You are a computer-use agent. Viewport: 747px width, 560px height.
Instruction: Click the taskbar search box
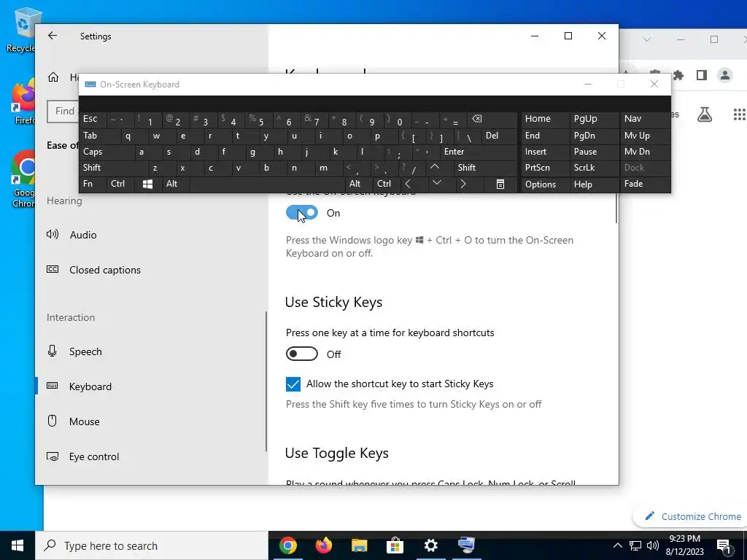click(152, 545)
